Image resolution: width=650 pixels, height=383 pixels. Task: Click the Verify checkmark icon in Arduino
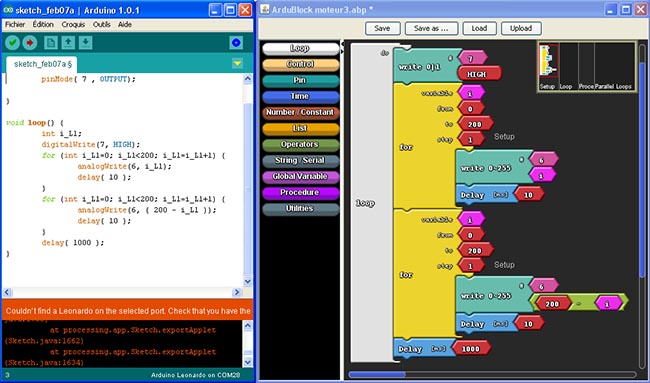[12, 42]
